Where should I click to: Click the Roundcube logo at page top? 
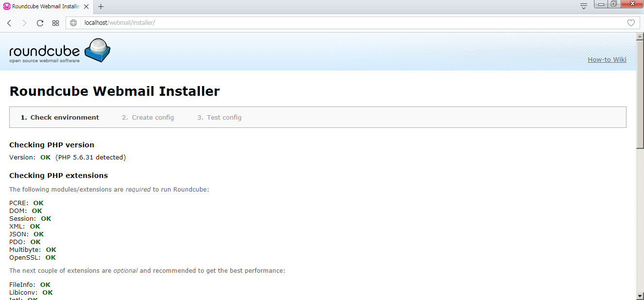[58, 51]
